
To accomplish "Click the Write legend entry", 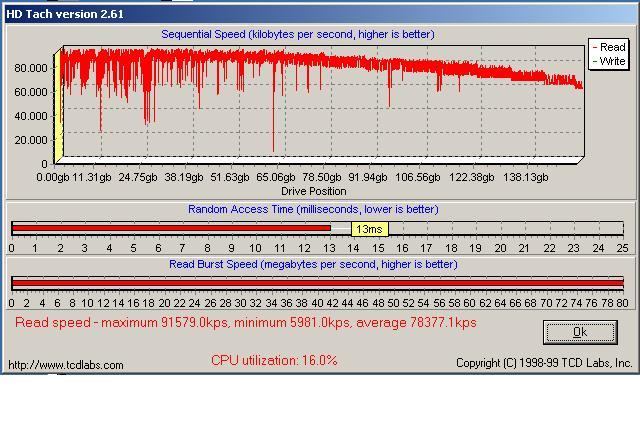I will (x=609, y=61).
